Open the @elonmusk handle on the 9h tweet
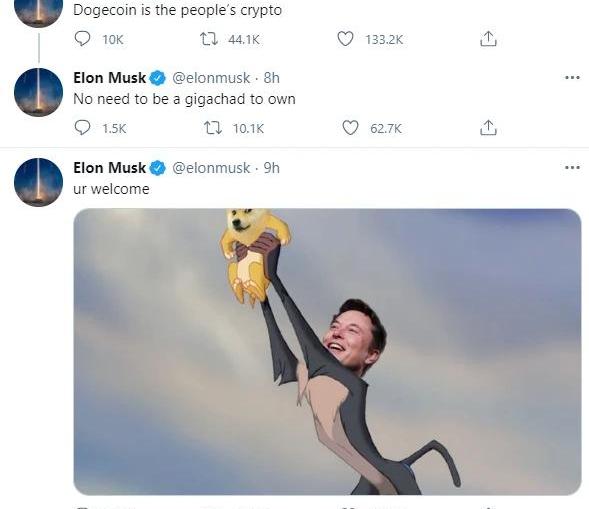The image size is (589, 509). [x=211, y=168]
